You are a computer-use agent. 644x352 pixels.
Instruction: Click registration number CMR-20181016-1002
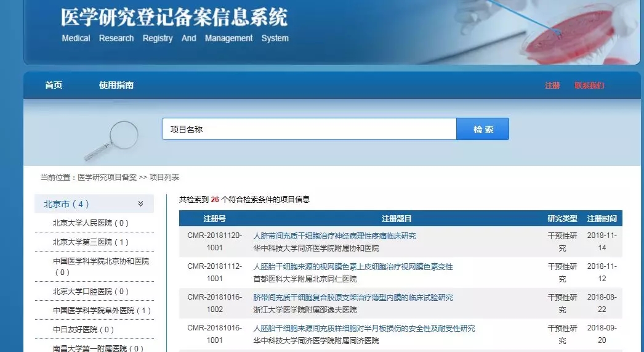(x=214, y=303)
